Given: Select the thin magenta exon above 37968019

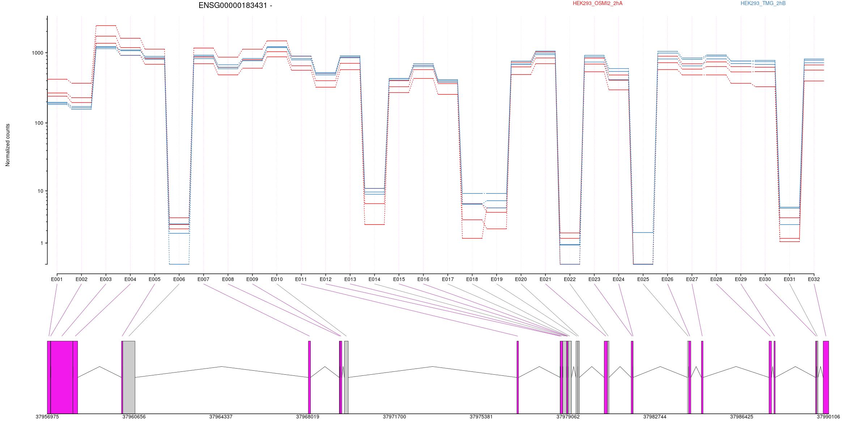Looking at the screenshot, I should tap(309, 377).
